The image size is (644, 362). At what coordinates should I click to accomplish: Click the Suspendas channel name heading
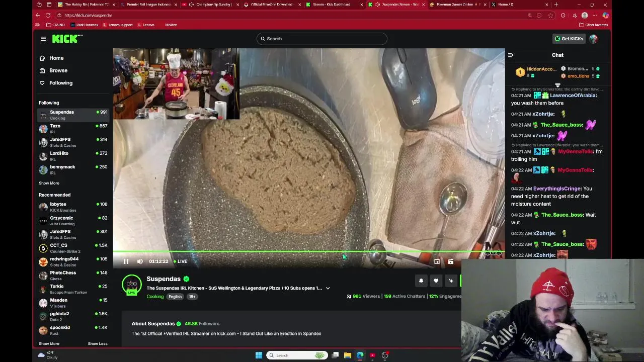164,279
